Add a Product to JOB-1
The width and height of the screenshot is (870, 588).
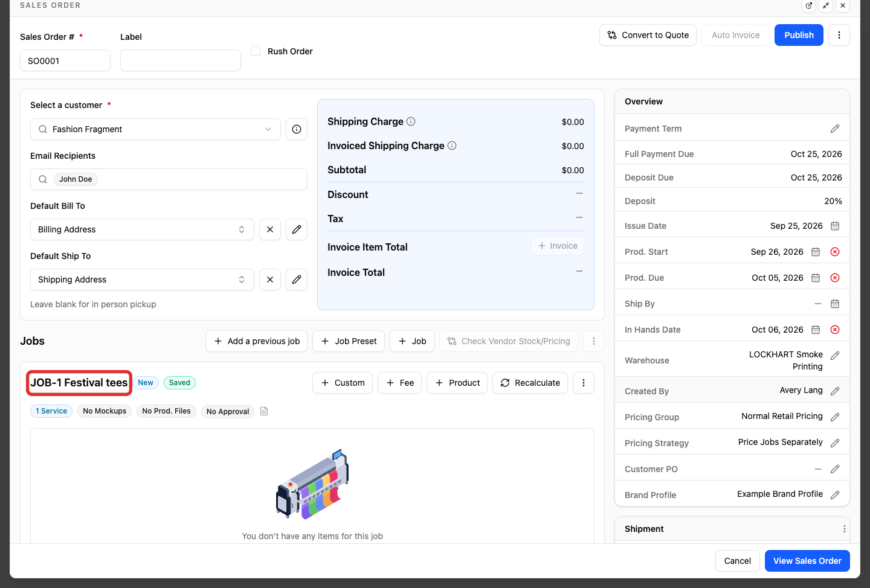(x=457, y=383)
